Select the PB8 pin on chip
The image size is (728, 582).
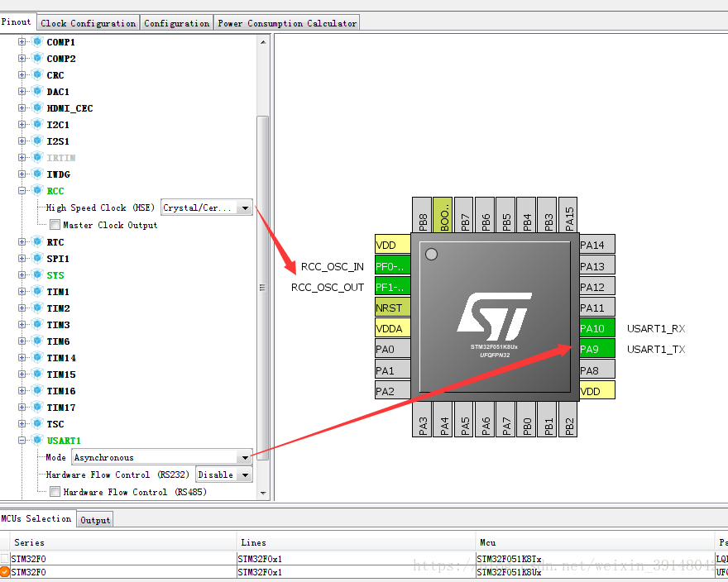pyautogui.click(x=422, y=214)
